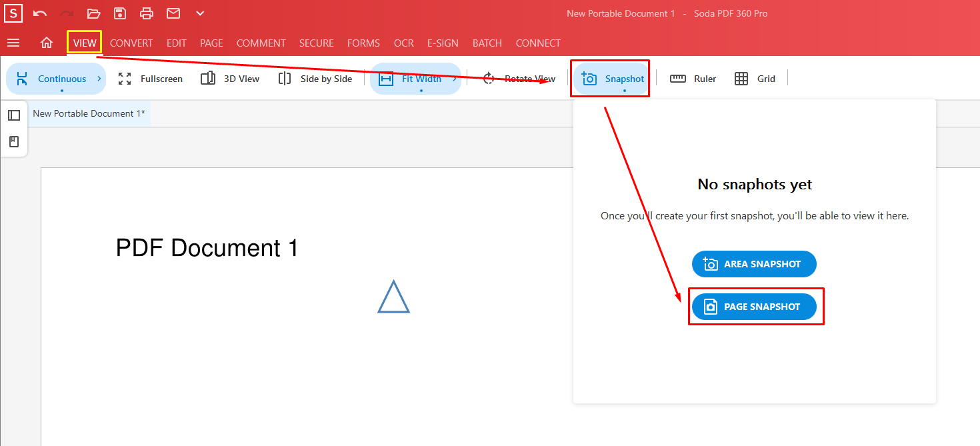Rotate the document view
This screenshot has height=446, width=980.
519,79
